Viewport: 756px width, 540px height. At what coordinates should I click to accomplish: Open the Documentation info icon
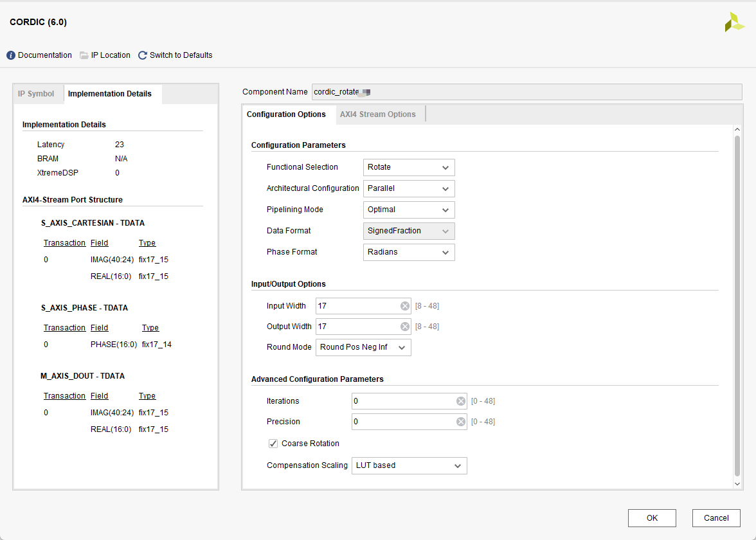click(10, 55)
